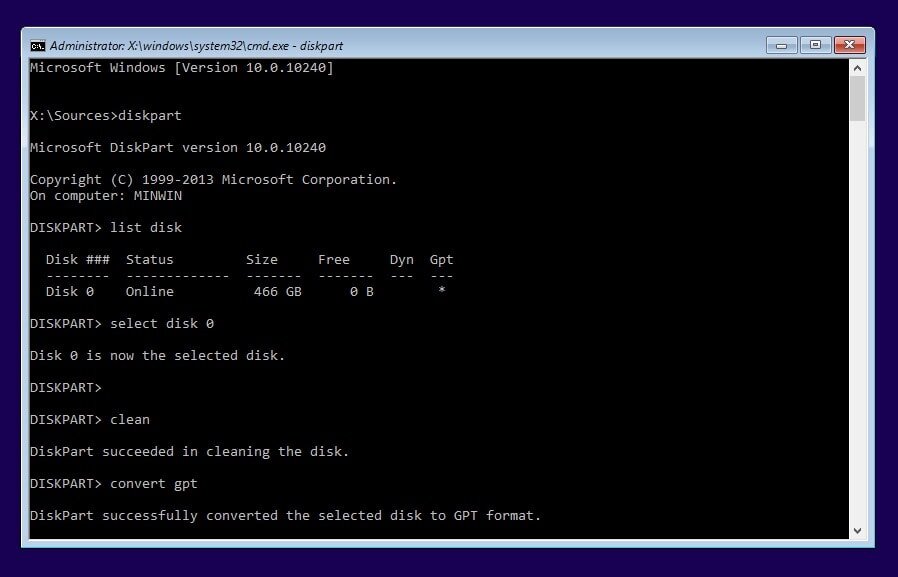Click the 'Status' column header

(x=149, y=260)
